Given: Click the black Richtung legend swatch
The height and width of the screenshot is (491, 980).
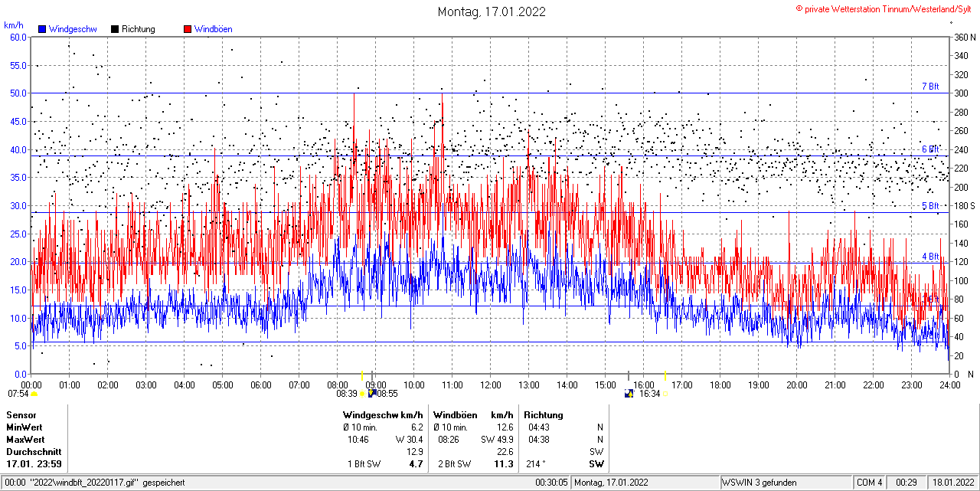Looking at the screenshot, I should [x=115, y=29].
